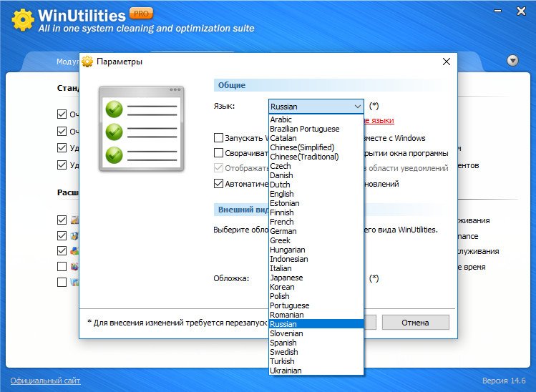
Task: Choose Korean language entry
Action: click(x=316, y=287)
